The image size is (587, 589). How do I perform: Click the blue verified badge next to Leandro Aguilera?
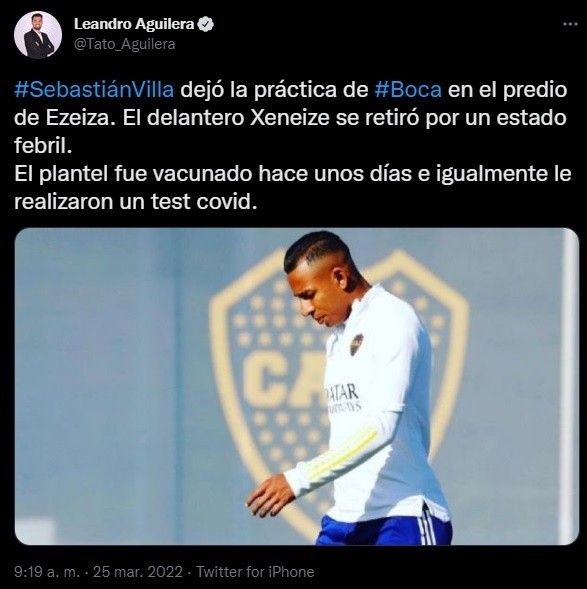click(205, 24)
